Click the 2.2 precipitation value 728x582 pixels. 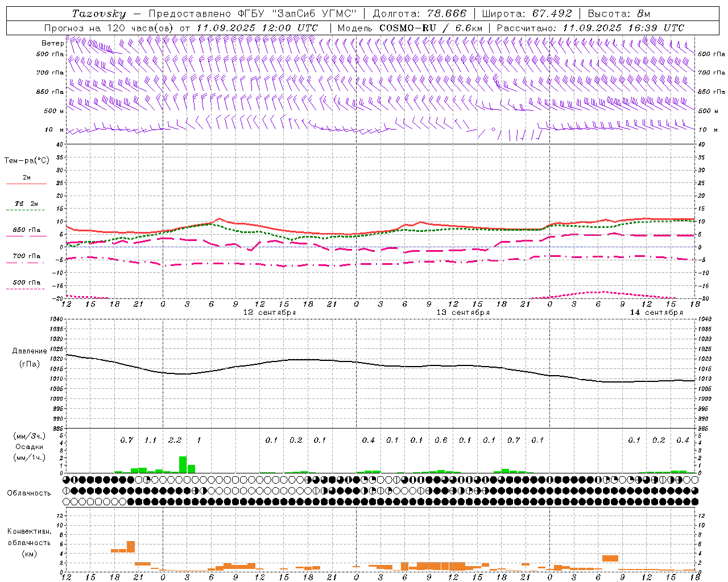[175, 440]
